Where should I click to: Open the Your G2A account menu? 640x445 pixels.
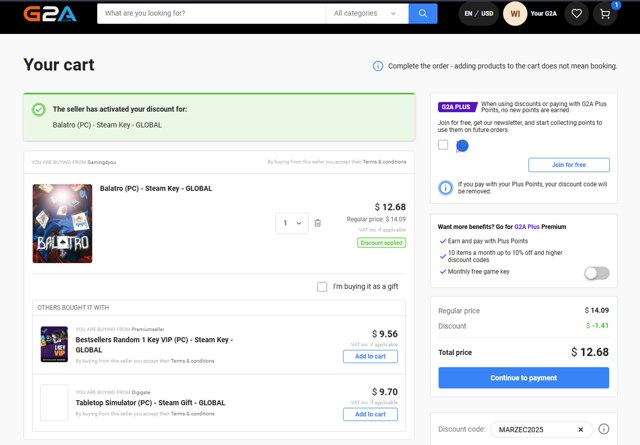[544, 14]
